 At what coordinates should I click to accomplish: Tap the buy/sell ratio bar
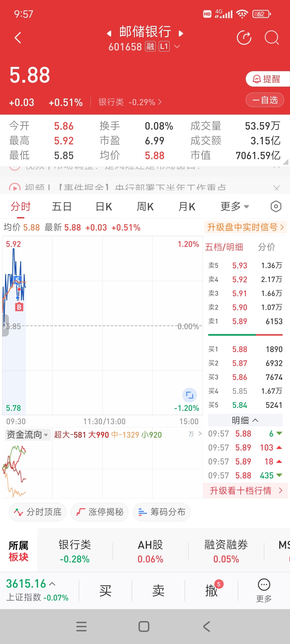[245, 335]
